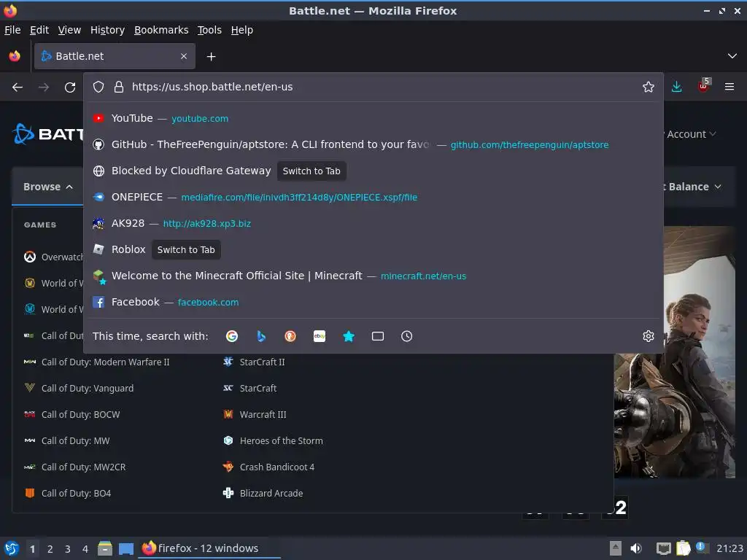747x560 pixels.
Task: Open Warcraft III game link
Action: (x=255, y=414)
